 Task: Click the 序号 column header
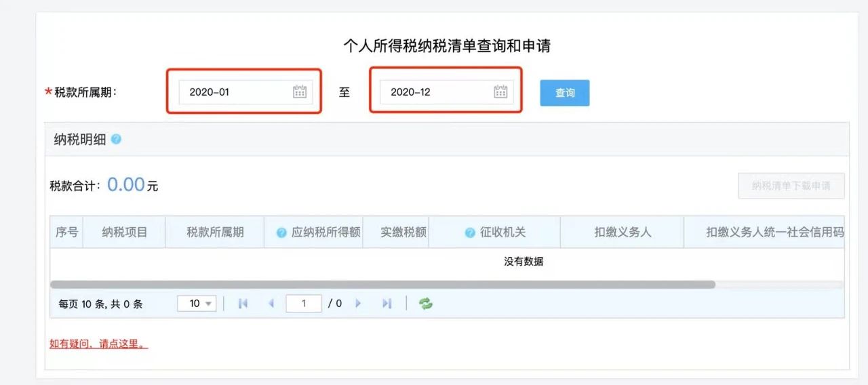pos(66,232)
